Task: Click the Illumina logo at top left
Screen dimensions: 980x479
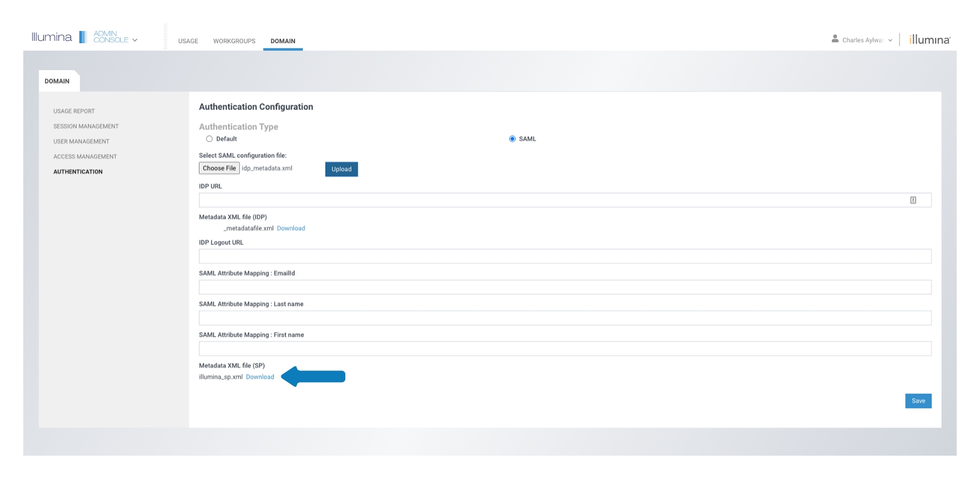Action: (51, 37)
